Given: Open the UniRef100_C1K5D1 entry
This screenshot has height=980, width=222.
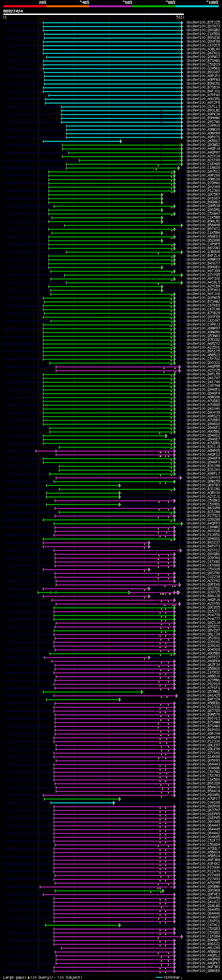Looking at the screenshot, I should click(203, 34).
